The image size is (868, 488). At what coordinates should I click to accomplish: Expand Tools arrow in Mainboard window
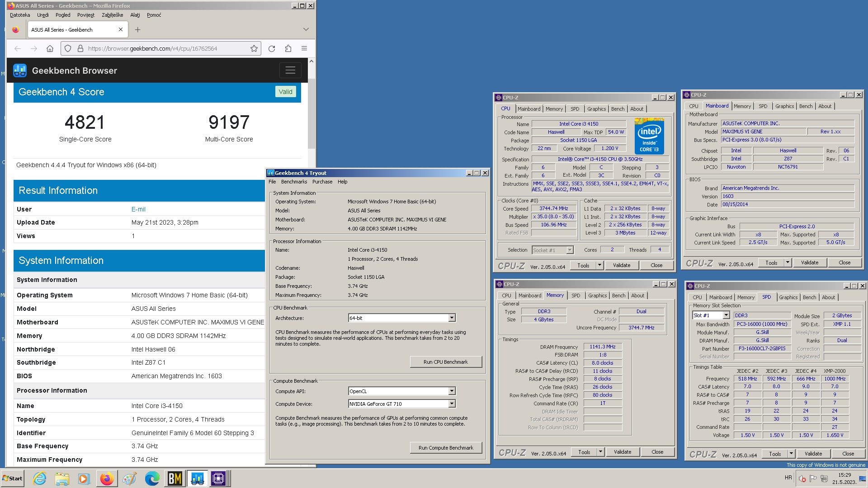point(788,263)
